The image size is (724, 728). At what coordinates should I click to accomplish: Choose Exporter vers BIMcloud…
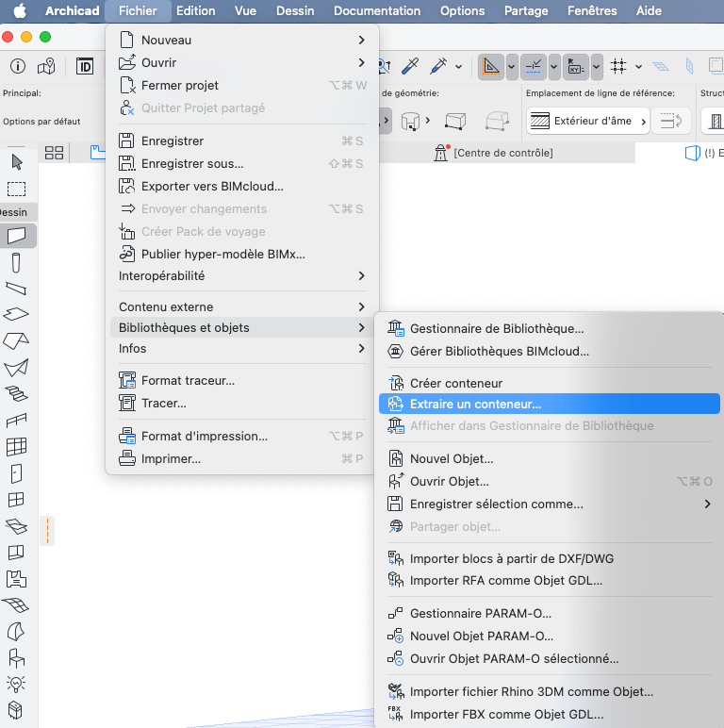point(241,186)
